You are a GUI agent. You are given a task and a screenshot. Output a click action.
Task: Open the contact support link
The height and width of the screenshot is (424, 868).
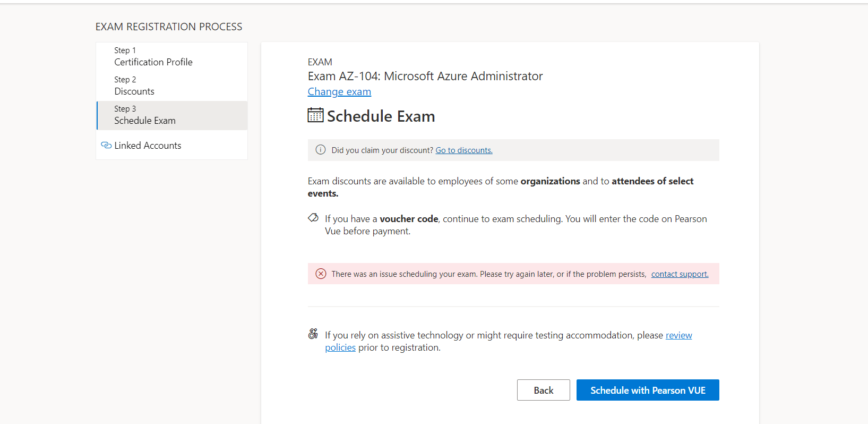coord(680,274)
